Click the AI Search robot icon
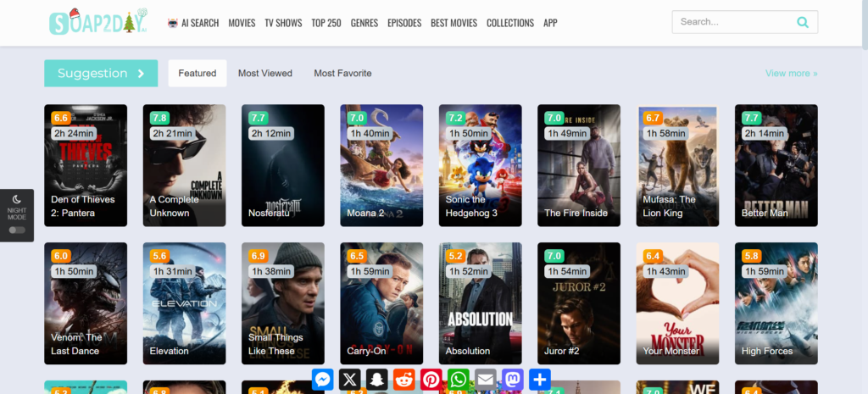Screen dimensions: 868x394 pyautogui.click(x=173, y=23)
